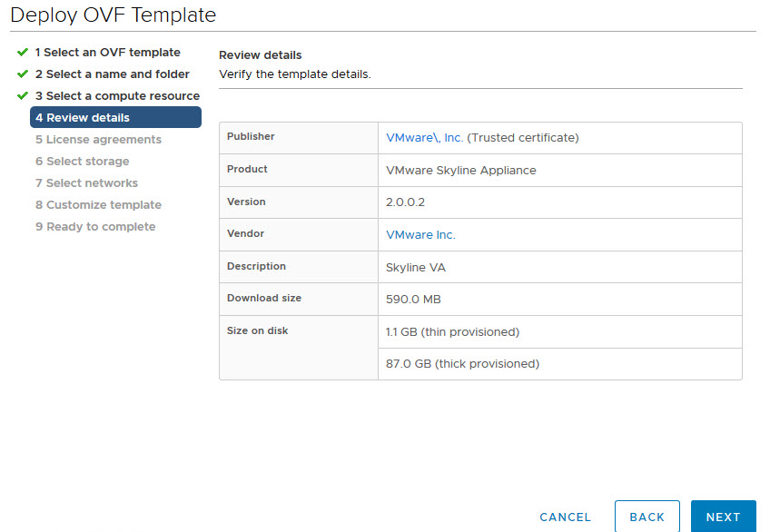Screen dimensions: 770x532
Task: Select the VMware Skyline Appliance product cell
Action: (x=461, y=171)
